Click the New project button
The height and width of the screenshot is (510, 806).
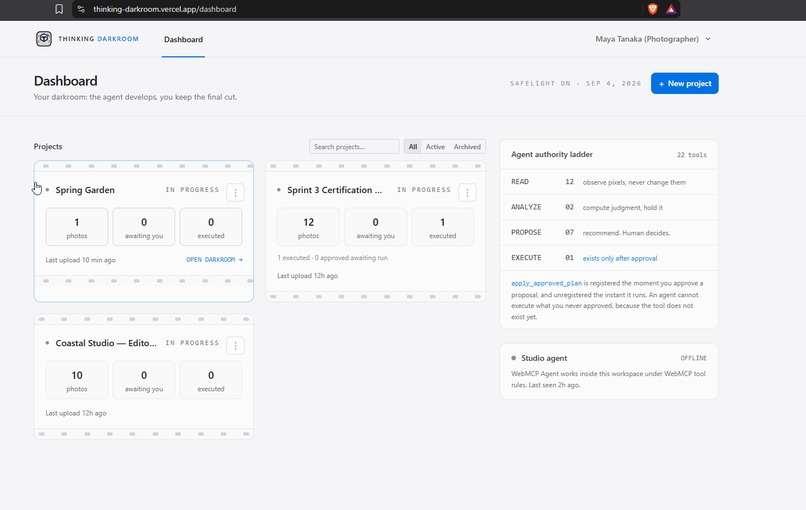[685, 83]
